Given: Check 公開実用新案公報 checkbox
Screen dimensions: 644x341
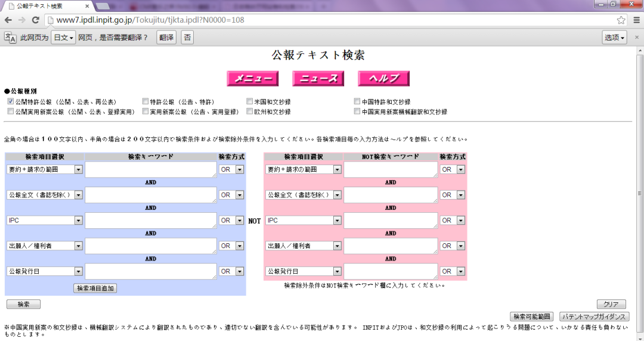Looking at the screenshot, I should tap(11, 111).
